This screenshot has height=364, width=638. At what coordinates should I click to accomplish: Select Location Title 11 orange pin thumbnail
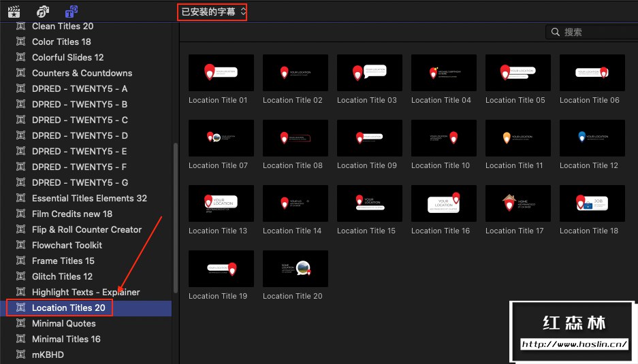click(x=518, y=138)
